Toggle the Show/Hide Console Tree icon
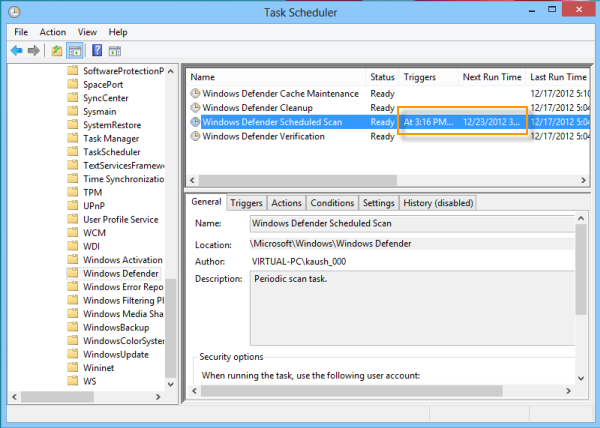Viewport: 600px width, 428px height. point(75,50)
